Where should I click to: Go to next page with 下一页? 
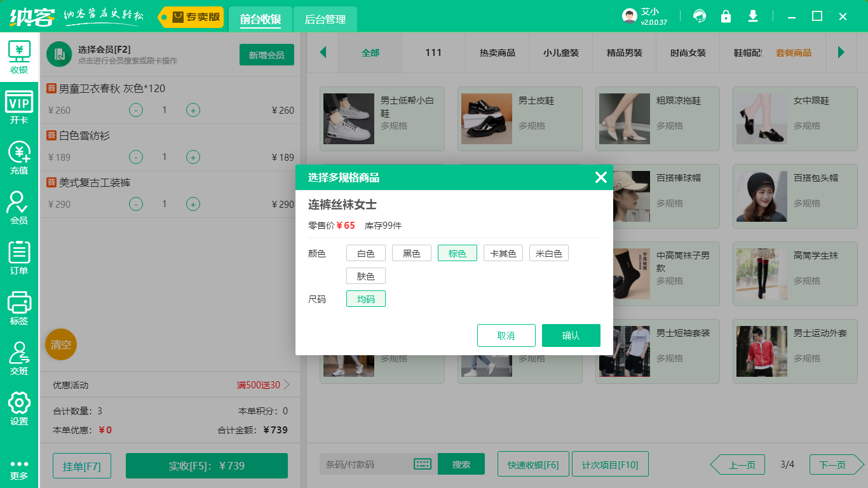(837, 465)
